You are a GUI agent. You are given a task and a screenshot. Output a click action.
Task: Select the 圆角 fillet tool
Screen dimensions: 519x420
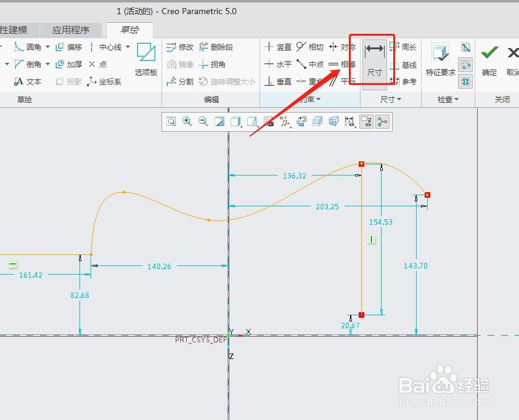tap(28, 47)
